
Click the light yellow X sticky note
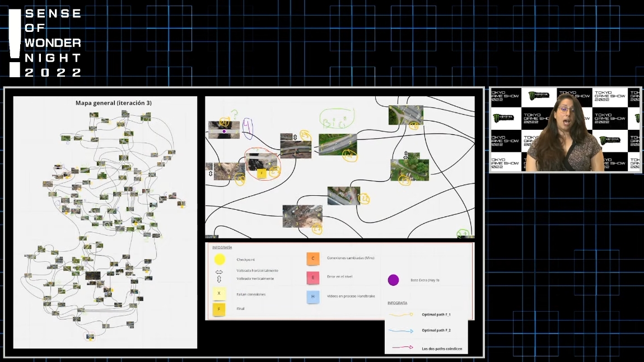click(x=219, y=294)
